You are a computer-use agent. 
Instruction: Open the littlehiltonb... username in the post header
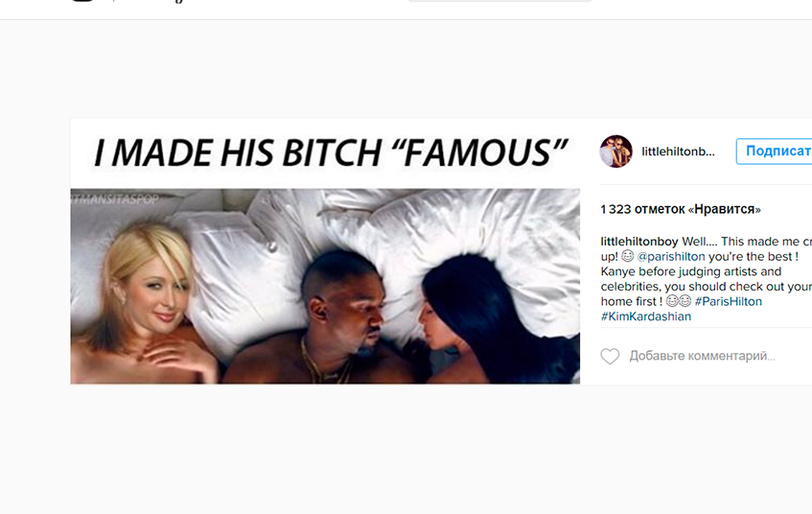point(678,152)
